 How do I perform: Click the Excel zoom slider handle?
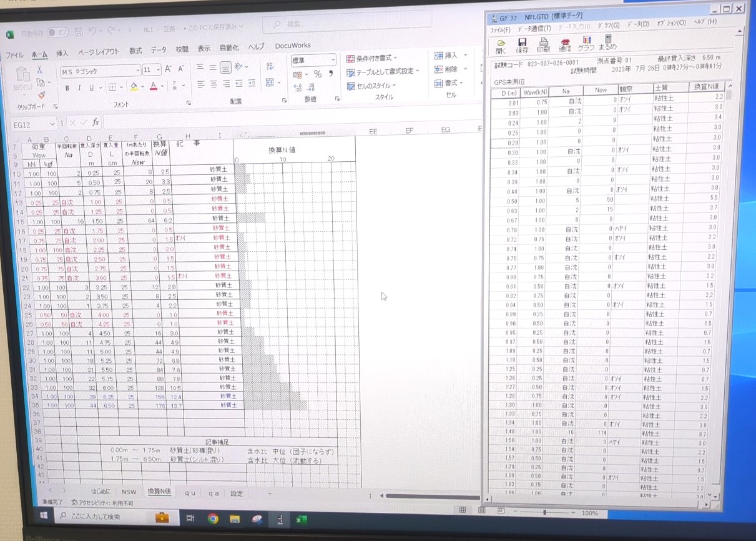click(x=544, y=512)
